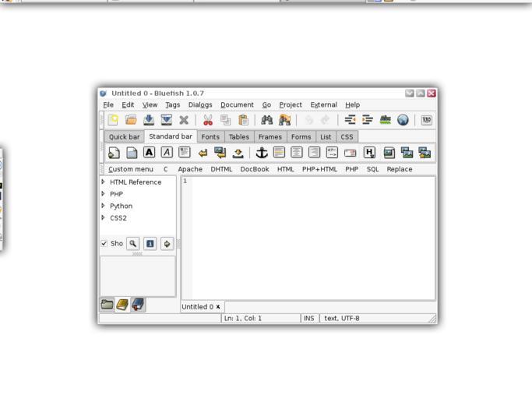Show the bookmarks panel with the blue book tab
This screenshot has height=399, width=532.
coord(138,304)
